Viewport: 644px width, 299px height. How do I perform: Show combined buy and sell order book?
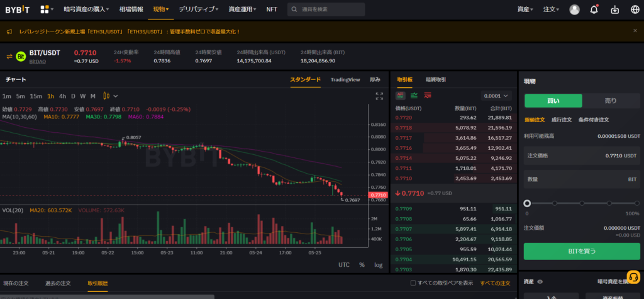point(401,96)
